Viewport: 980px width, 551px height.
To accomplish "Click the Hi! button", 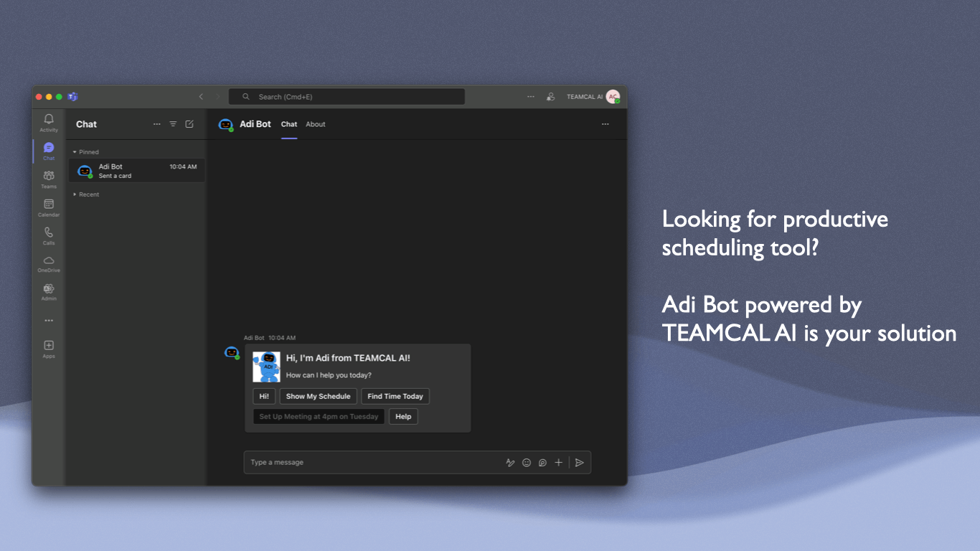I will pos(264,396).
